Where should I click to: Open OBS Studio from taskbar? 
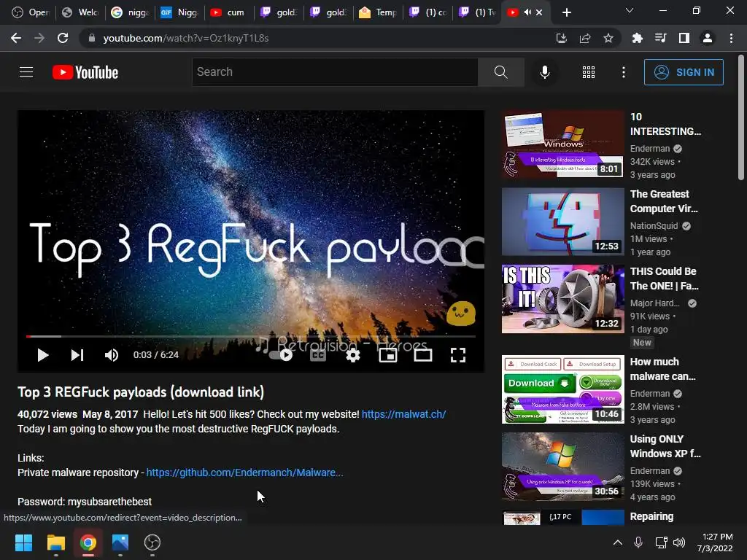[152, 542]
